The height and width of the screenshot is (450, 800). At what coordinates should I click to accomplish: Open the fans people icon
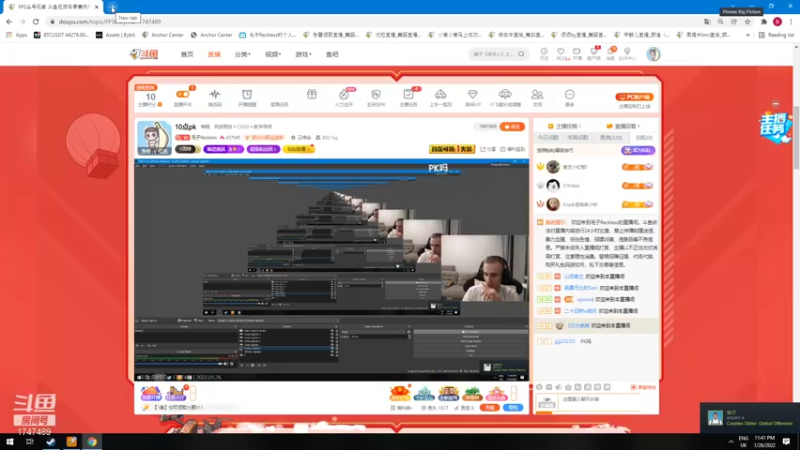(537, 94)
